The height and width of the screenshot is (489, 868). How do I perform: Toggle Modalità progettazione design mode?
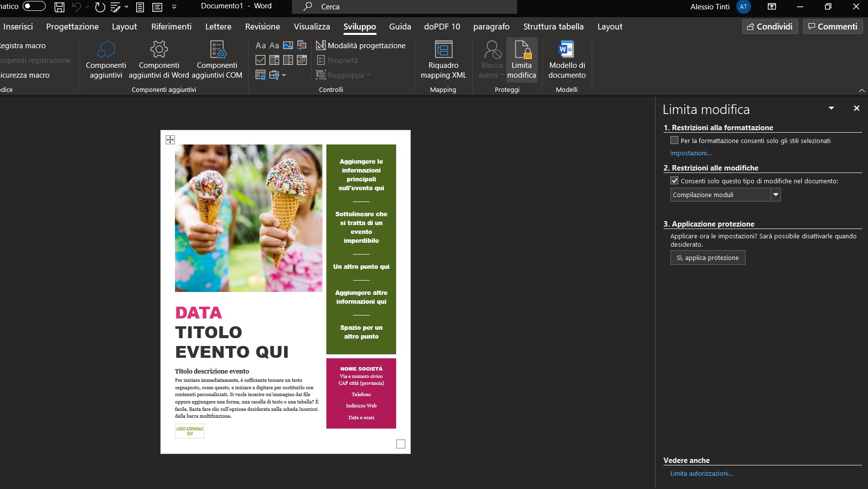[x=361, y=46]
